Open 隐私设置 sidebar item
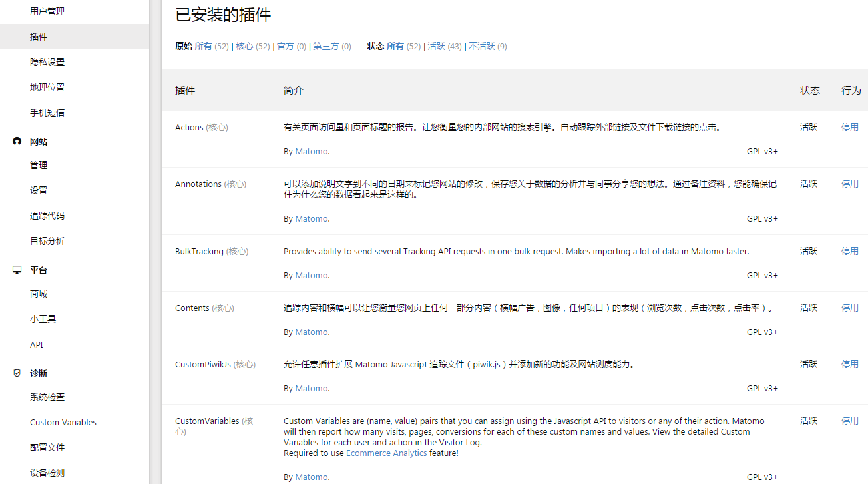 (x=47, y=62)
